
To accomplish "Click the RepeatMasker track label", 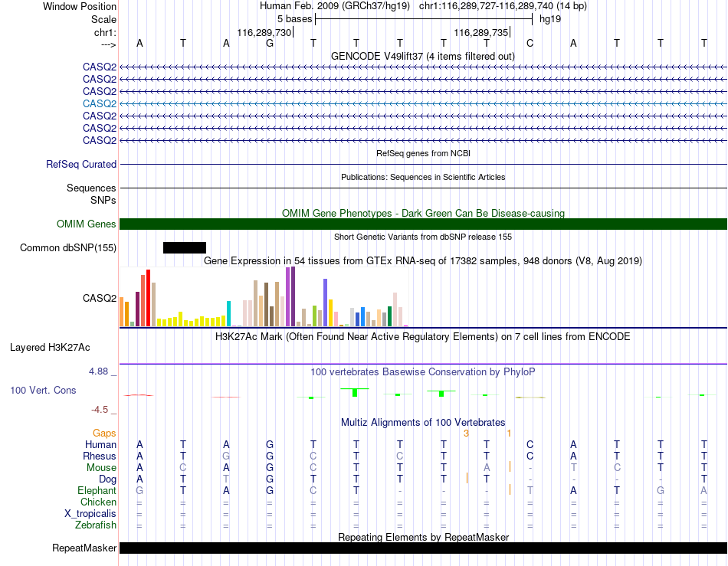I will tap(84, 548).
